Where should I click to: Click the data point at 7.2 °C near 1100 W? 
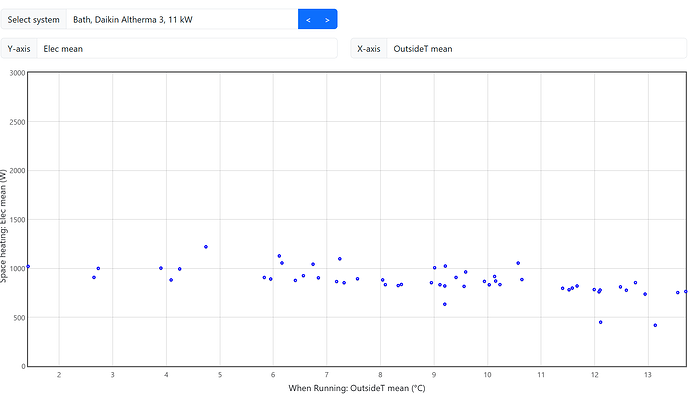pyautogui.click(x=340, y=259)
